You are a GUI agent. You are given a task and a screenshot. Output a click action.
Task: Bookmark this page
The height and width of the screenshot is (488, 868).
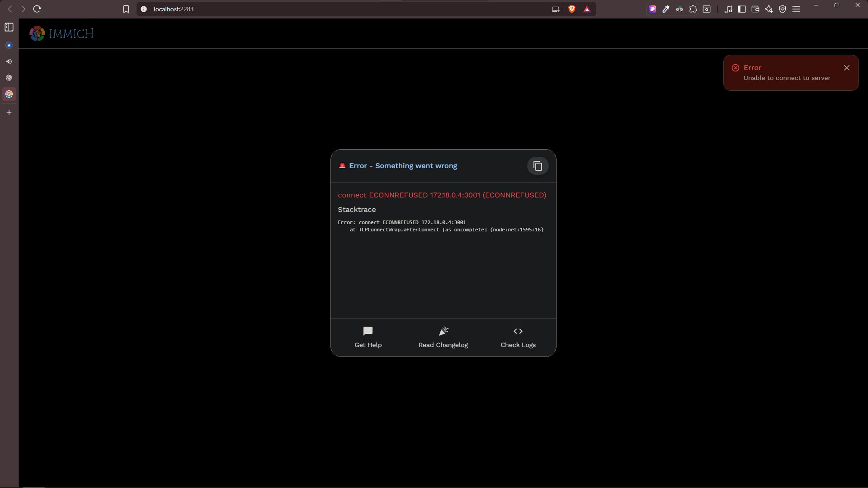[x=126, y=9]
